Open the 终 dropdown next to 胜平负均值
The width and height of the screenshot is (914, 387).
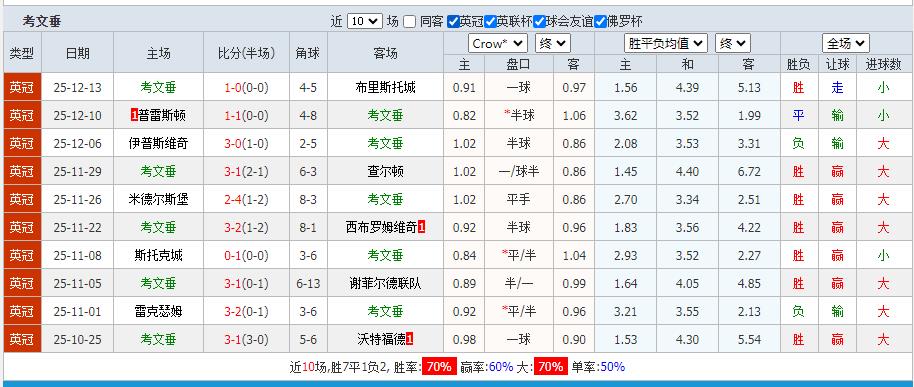click(x=733, y=44)
